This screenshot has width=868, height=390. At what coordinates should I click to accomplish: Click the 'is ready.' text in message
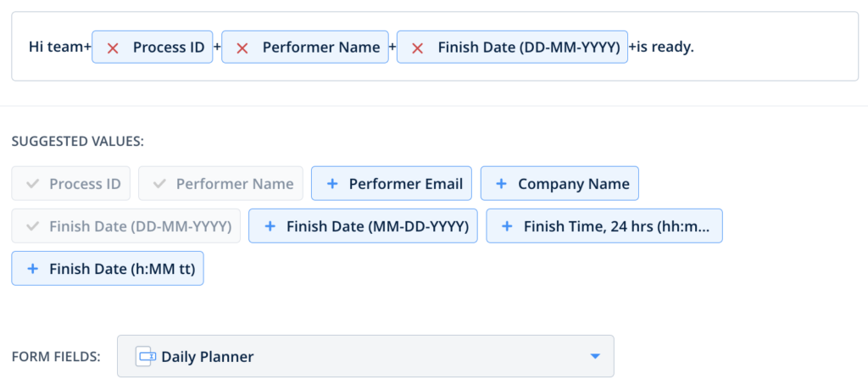point(665,47)
